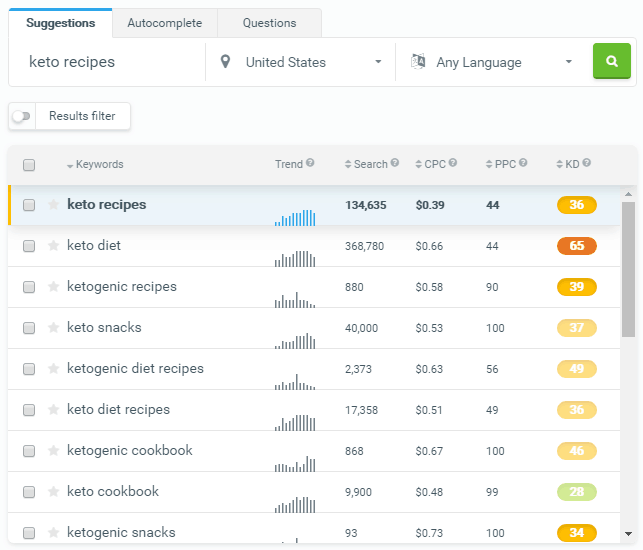
Task: Open the United States location dropdown
Action: point(301,62)
